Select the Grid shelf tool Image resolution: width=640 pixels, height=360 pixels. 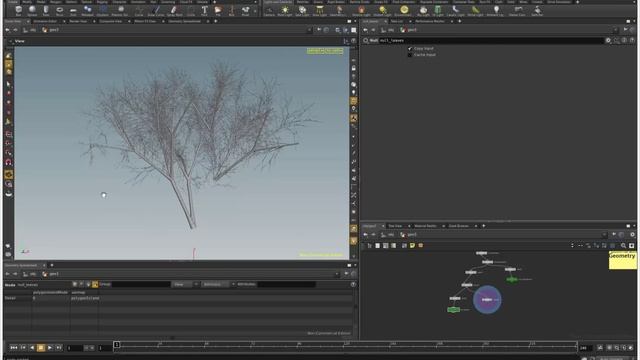pyautogui.click(x=73, y=11)
